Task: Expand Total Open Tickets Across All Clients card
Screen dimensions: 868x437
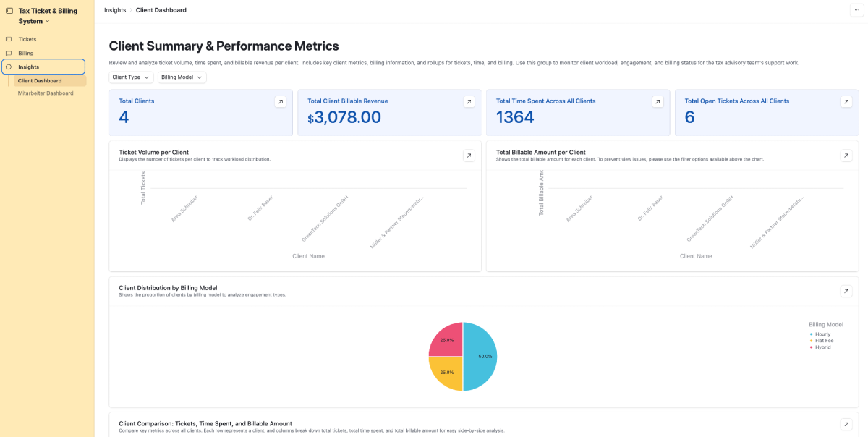Action: tap(846, 102)
